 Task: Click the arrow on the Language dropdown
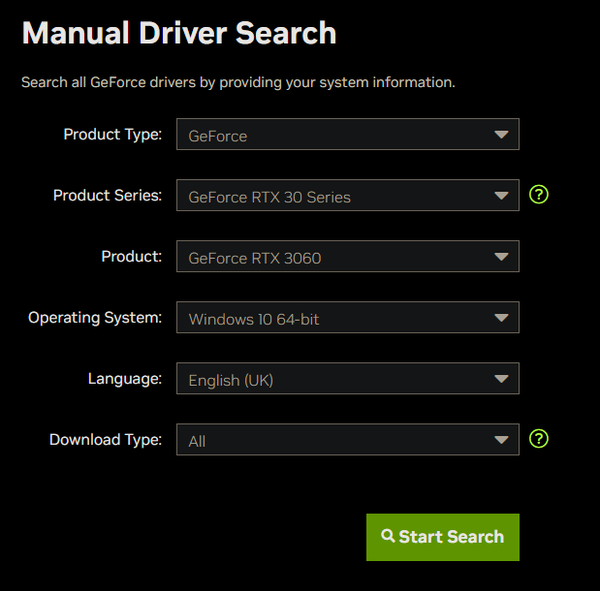[501, 379]
